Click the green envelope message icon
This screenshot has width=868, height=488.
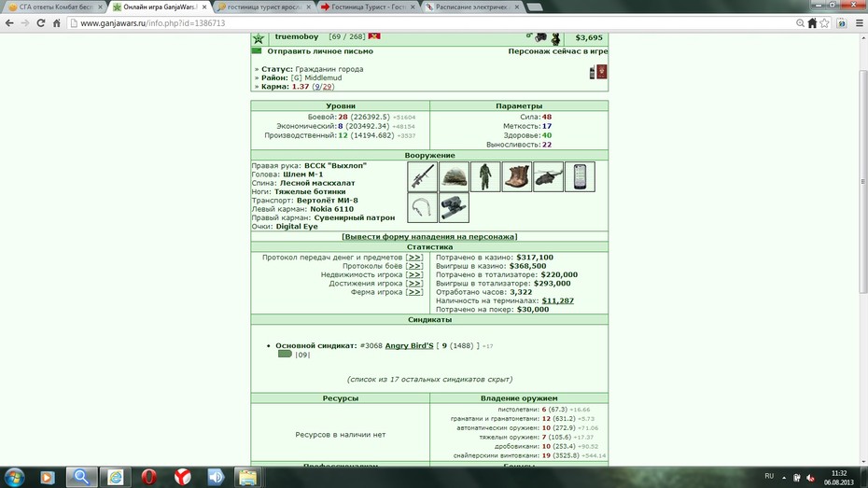257,51
